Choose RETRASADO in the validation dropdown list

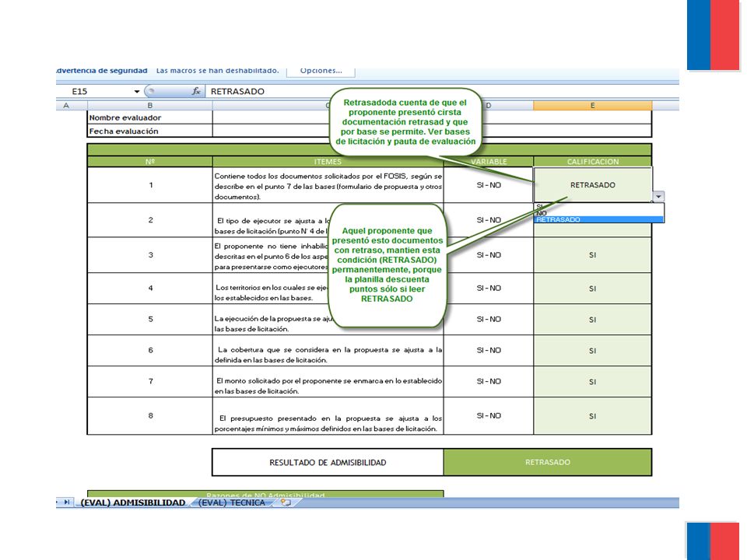click(599, 219)
